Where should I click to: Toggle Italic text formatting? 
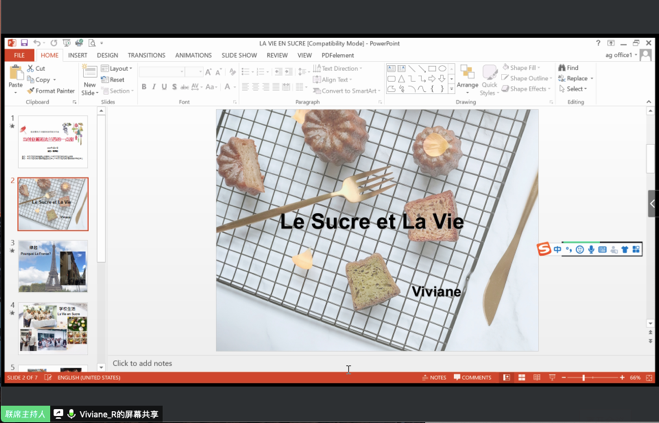[154, 88]
